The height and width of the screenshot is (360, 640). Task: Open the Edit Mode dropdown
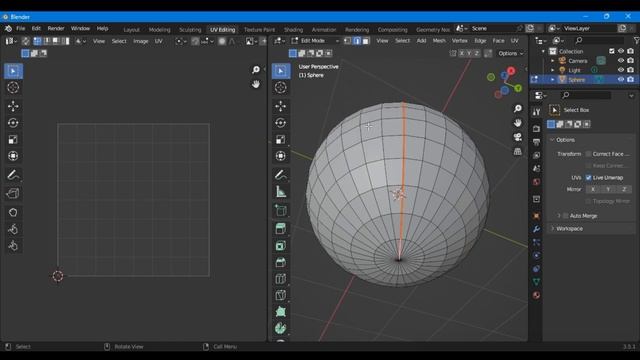pyautogui.click(x=316, y=41)
